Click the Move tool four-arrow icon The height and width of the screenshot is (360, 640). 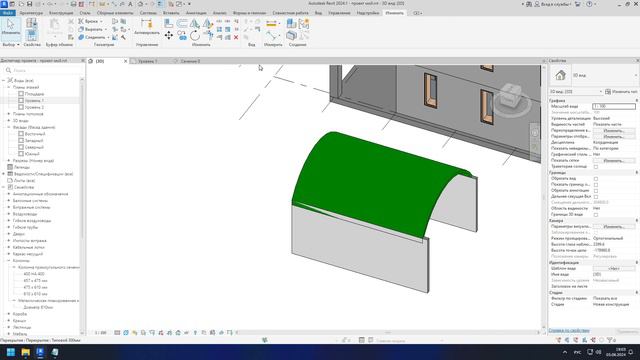click(x=169, y=36)
